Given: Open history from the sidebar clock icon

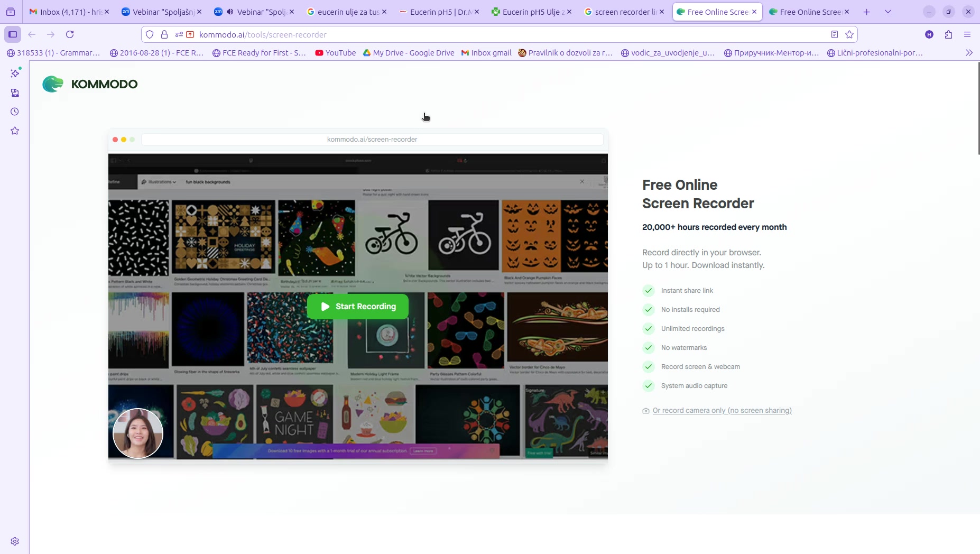Looking at the screenshot, I should pyautogui.click(x=15, y=112).
